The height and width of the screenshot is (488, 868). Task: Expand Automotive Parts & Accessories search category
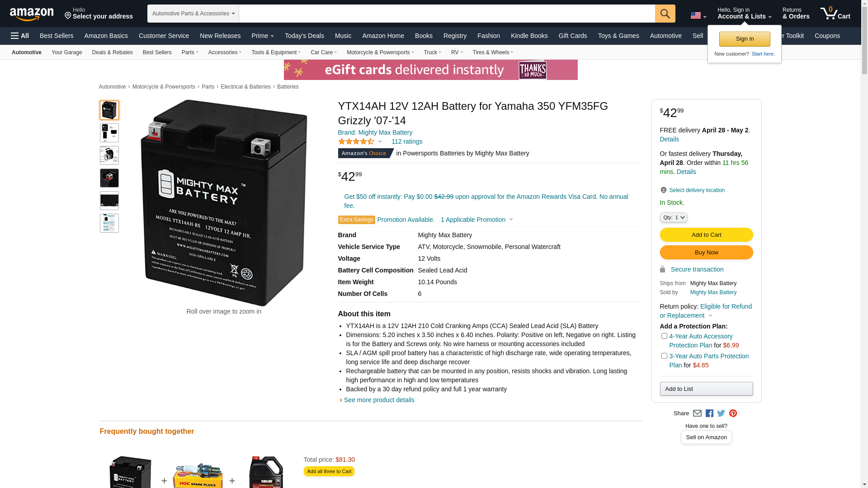[193, 14]
